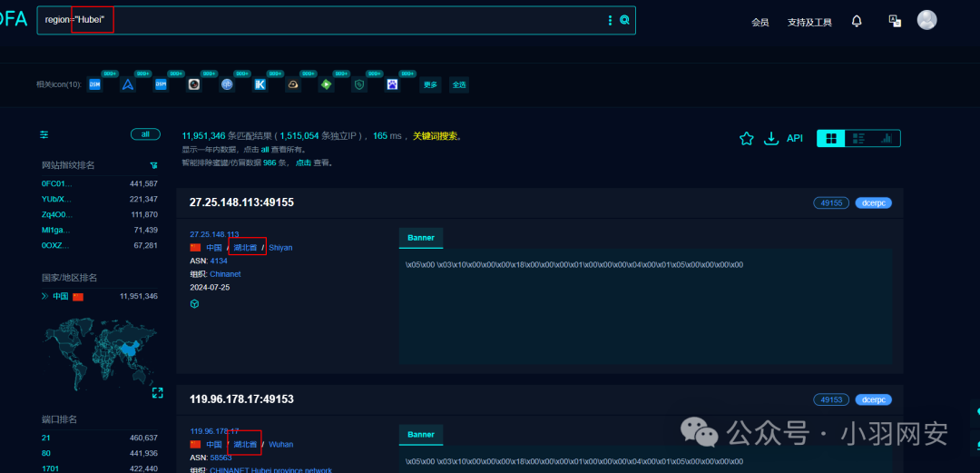Open IP link 27.25.148.113
This screenshot has height=473, width=980.
214,234
